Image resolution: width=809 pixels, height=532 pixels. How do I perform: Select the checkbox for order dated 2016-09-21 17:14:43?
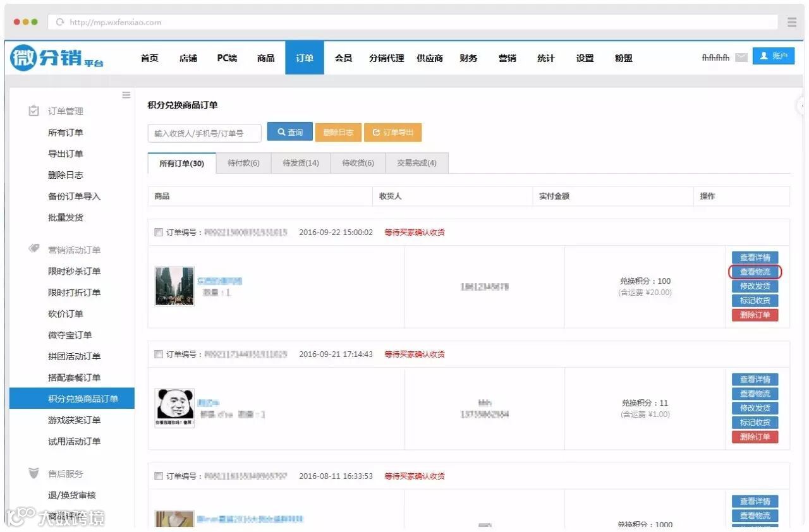click(159, 354)
